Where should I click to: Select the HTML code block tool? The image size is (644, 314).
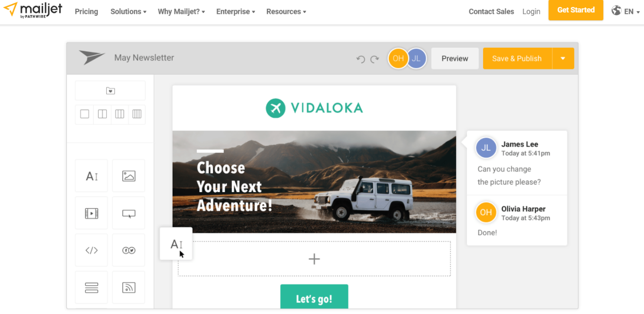91,250
